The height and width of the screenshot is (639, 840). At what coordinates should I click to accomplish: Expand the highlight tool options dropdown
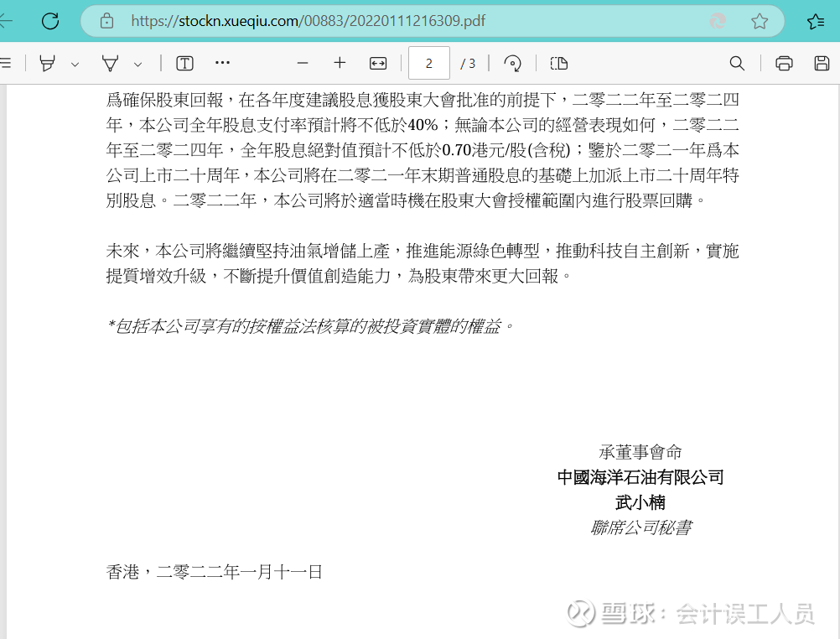click(x=75, y=65)
